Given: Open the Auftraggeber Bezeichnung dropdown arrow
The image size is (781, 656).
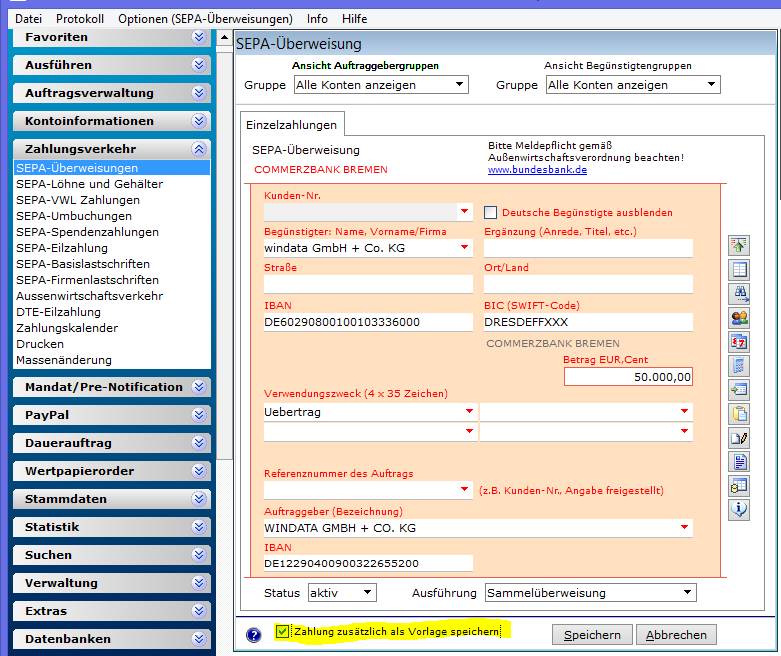Looking at the screenshot, I should click(684, 527).
